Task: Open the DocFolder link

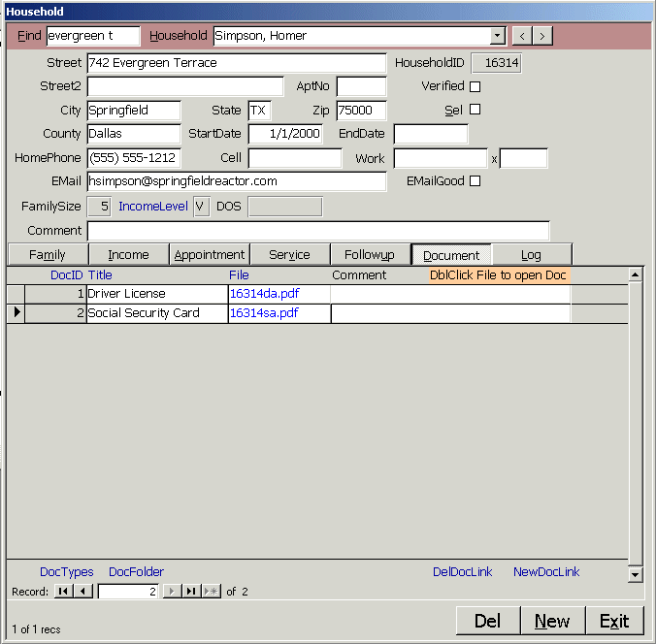Action: 137,571
